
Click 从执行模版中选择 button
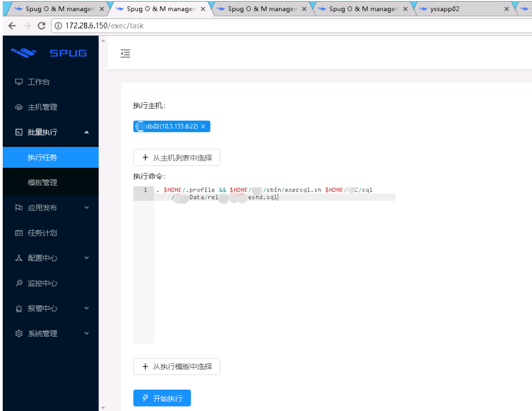tap(177, 366)
